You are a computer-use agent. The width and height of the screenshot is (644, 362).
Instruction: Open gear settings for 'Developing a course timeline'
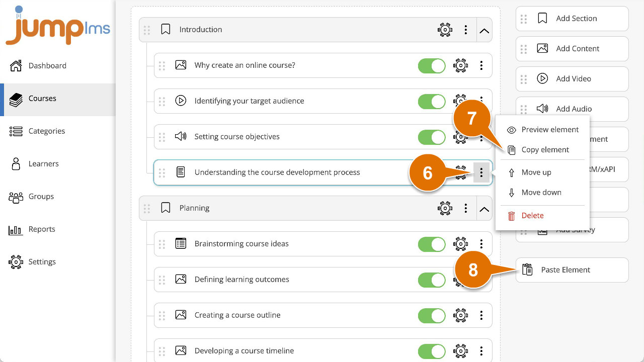click(460, 351)
